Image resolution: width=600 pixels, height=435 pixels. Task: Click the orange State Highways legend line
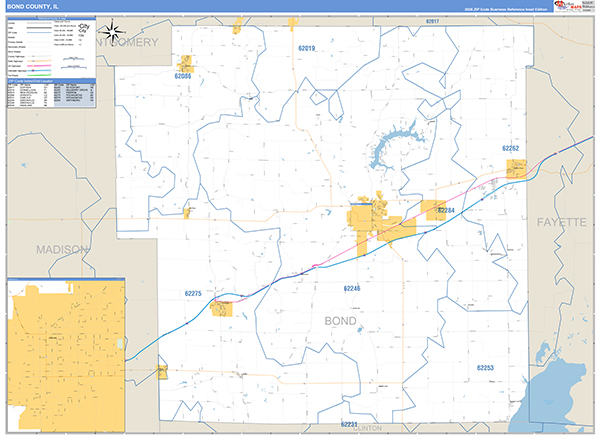coord(39,61)
